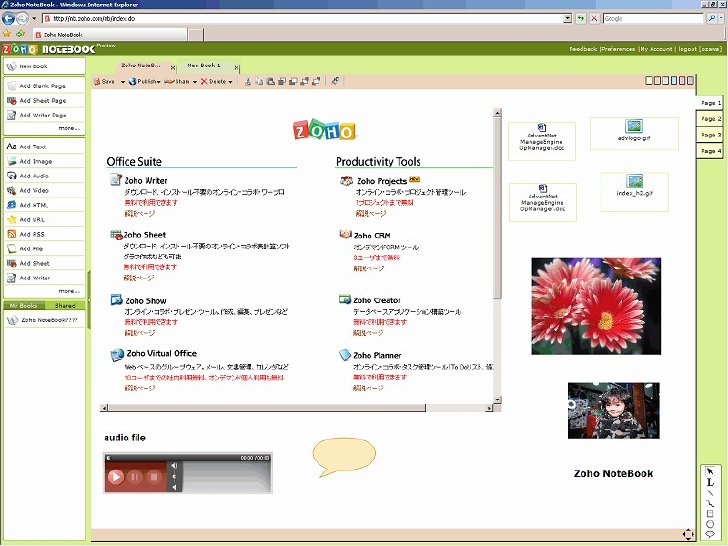Stop the audio player
This screenshot has width=728, height=546.
click(x=154, y=477)
